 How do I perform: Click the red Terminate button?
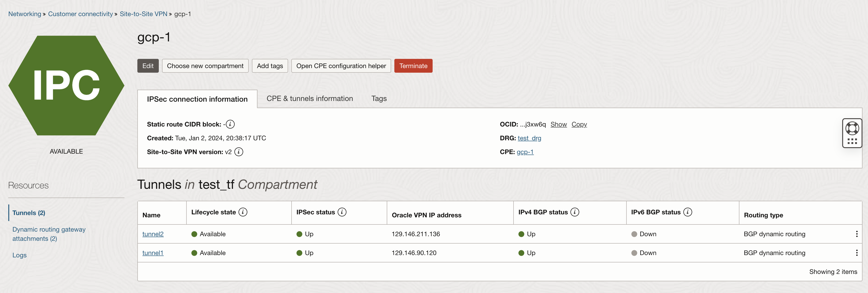413,66
